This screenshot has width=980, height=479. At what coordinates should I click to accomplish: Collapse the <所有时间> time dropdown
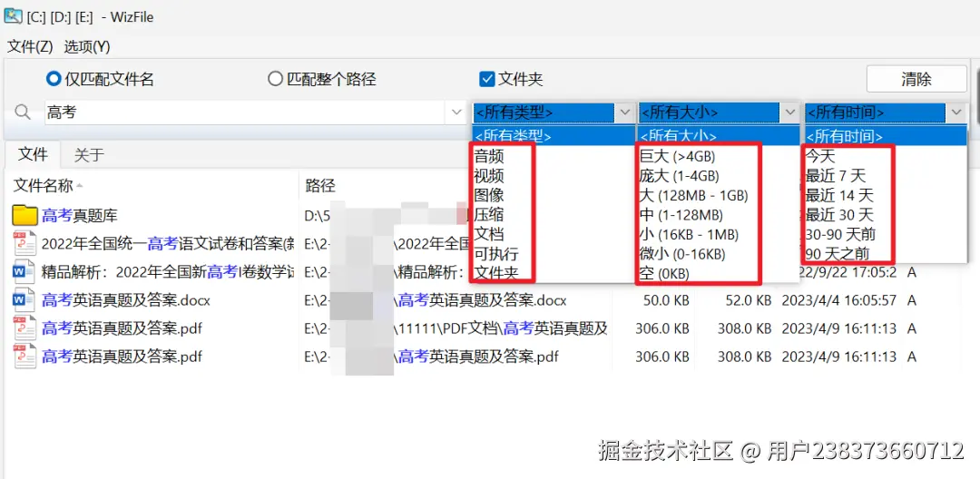956,113
